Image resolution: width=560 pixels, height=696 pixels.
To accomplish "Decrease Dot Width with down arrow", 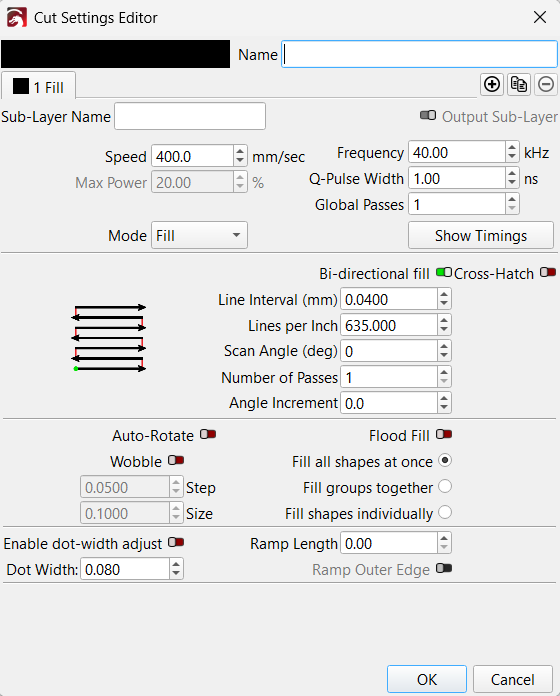I will 176,574.
